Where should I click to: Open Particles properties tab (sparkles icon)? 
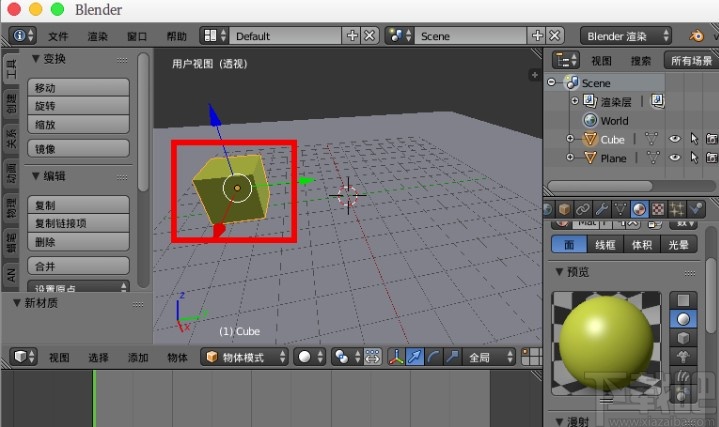[677, 210]
